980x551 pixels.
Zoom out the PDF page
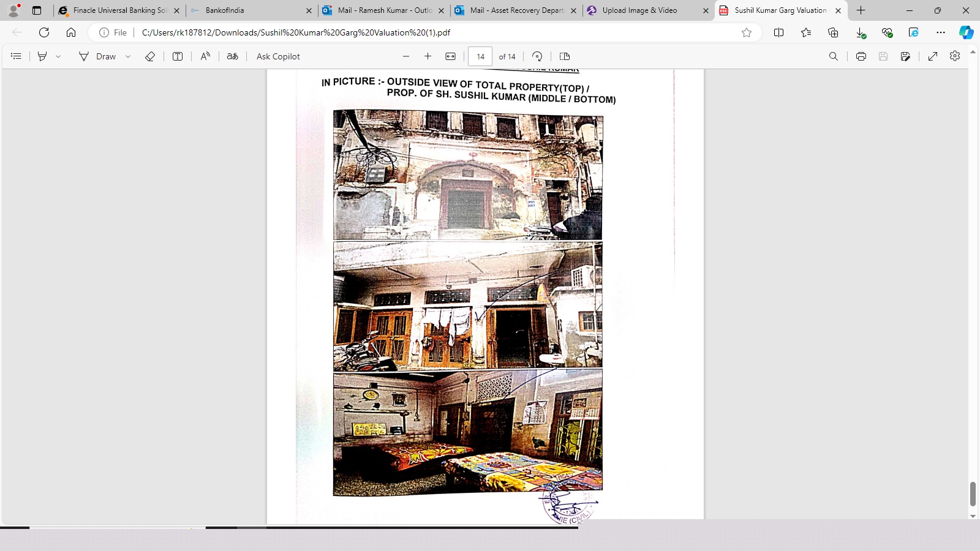coord(406,56)
